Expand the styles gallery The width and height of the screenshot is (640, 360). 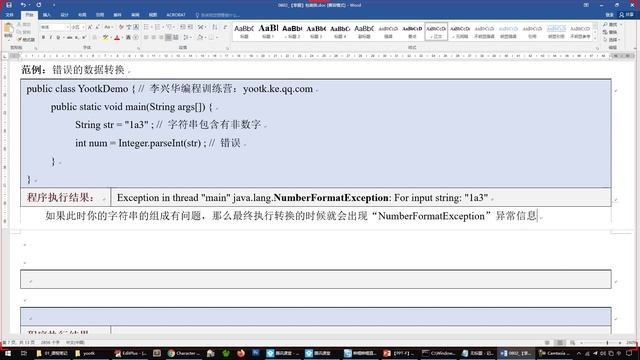pos(595,38)
